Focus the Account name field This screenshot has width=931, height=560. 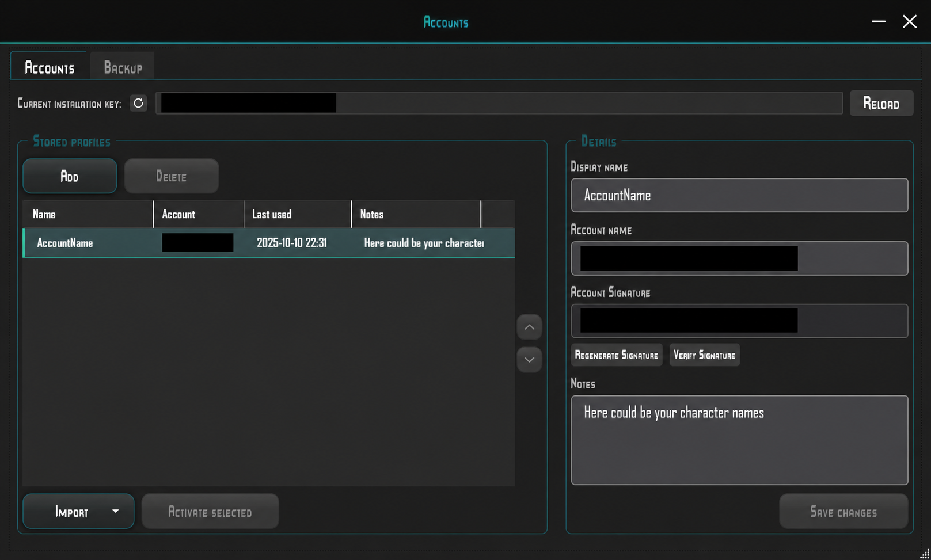tap(739, 258)
